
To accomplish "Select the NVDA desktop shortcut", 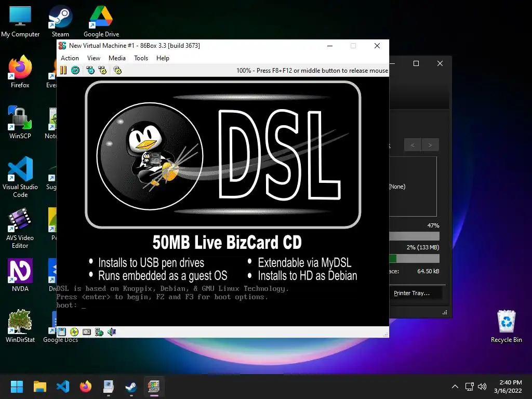I will (x=20, y=275).
